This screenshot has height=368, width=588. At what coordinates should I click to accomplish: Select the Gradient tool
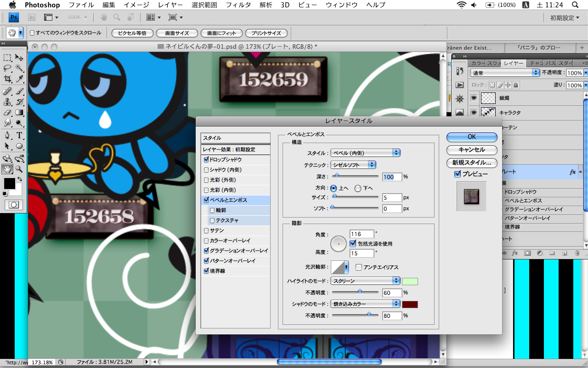(x=19, y=112)
